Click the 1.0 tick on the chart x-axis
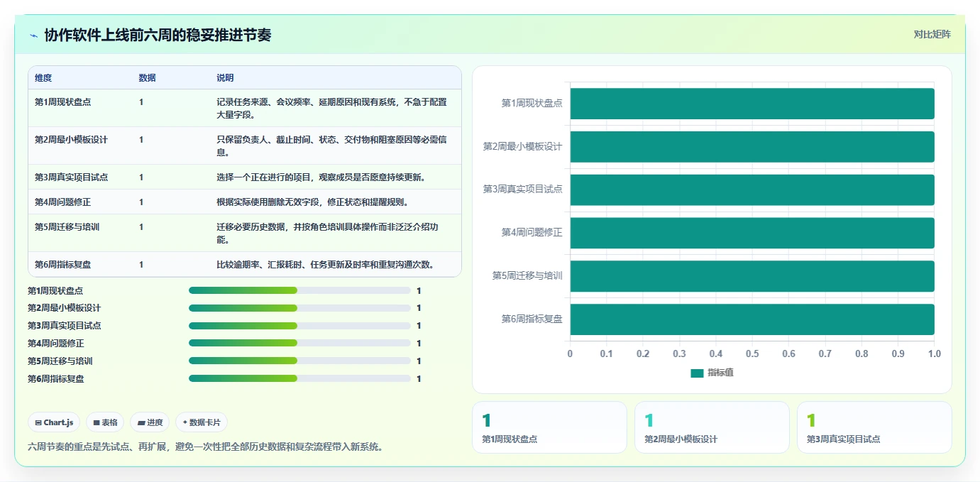The height and width of the screenshot is (482, 980). (x=934, y=354)
